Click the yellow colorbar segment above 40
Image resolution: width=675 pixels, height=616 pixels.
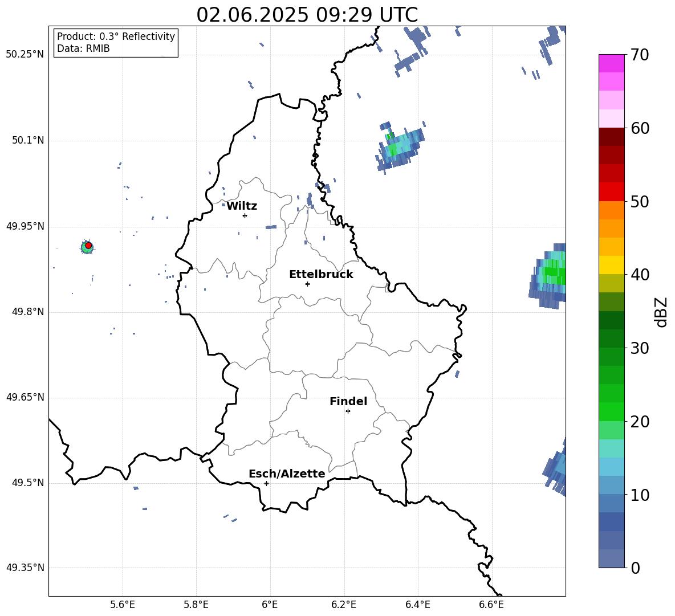point(611,265)
